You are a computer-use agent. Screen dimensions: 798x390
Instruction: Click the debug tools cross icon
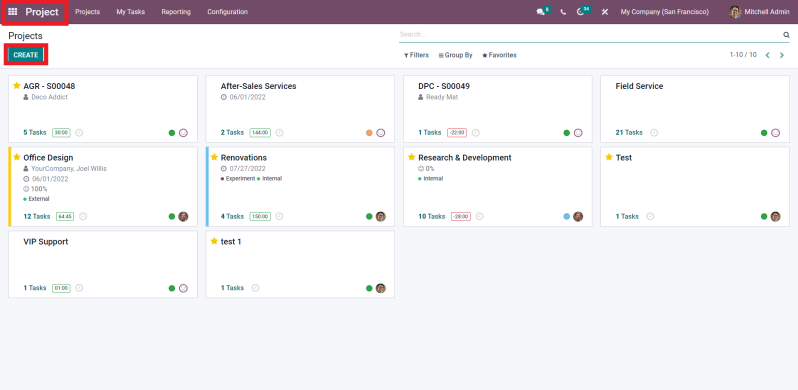coord(605,12)
